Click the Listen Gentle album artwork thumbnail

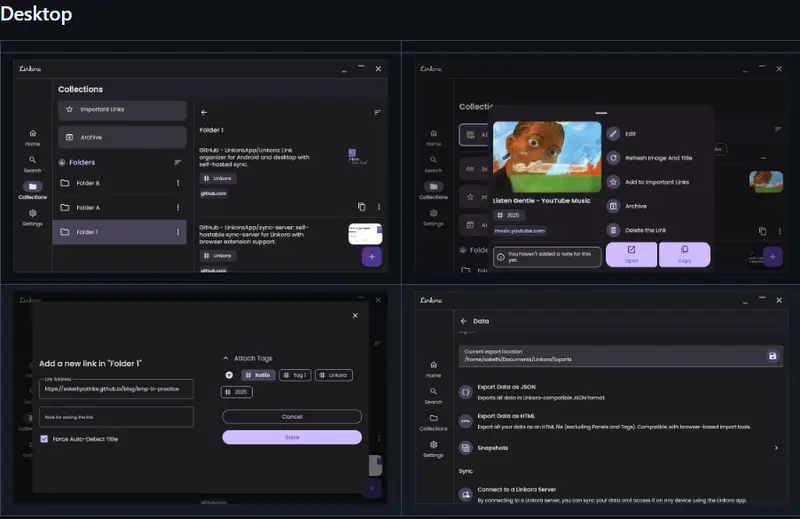[547, 157]
